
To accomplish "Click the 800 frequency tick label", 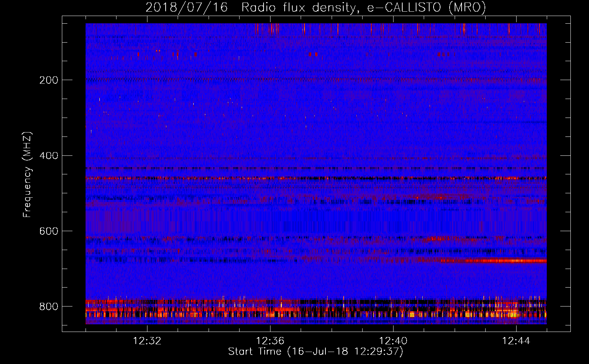I will tap(48, 306).
